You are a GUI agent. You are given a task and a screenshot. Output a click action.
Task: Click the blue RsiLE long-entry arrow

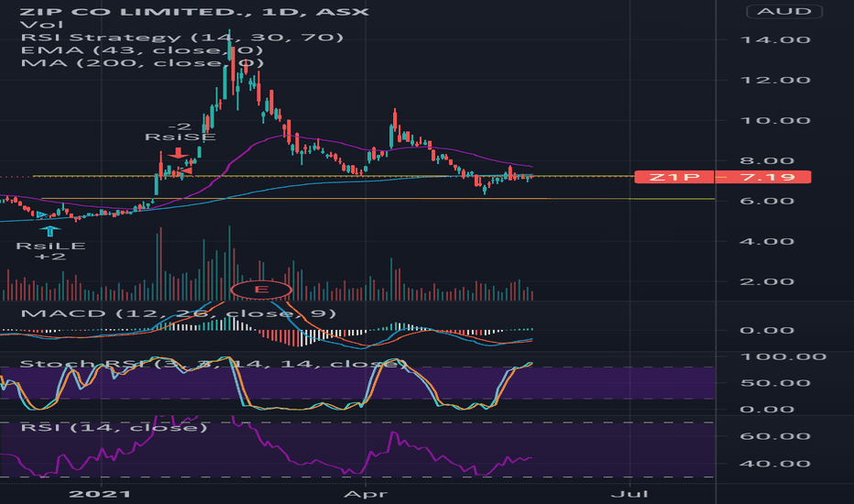(x=50, y=231)
